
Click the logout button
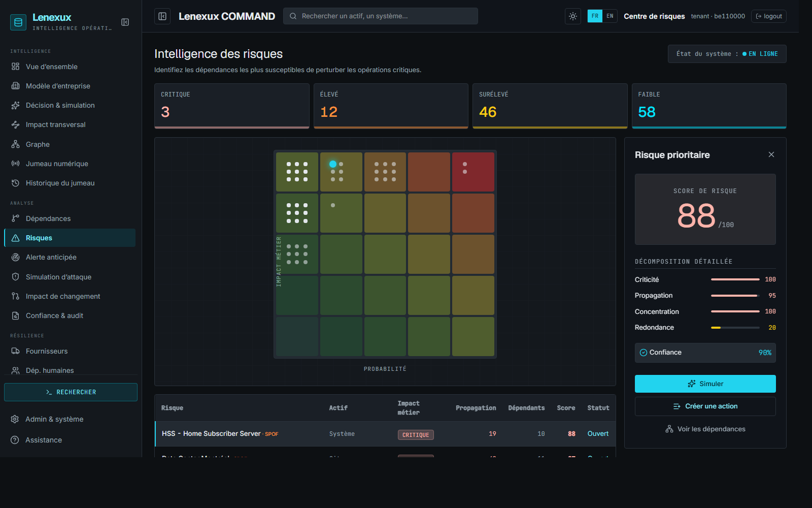pos(769,16)
